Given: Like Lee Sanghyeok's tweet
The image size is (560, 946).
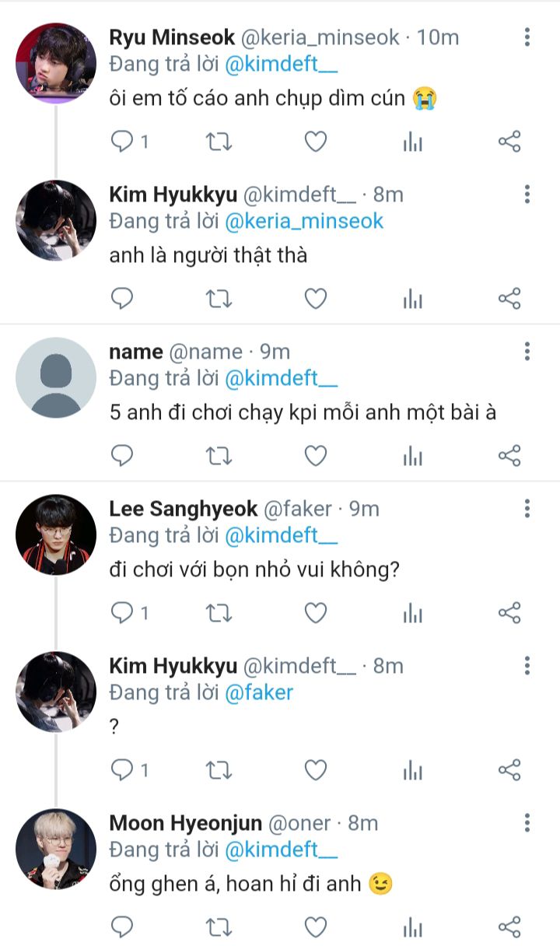Looking at the screenshot, I should click(315, 613).
